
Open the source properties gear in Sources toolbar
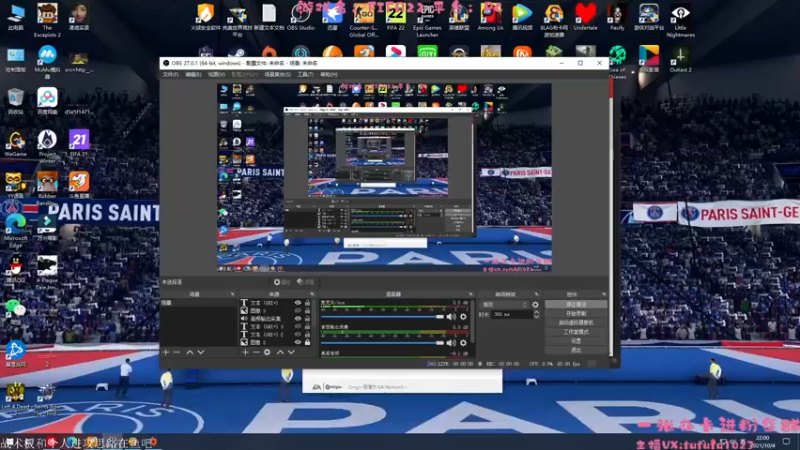[267, 352]
